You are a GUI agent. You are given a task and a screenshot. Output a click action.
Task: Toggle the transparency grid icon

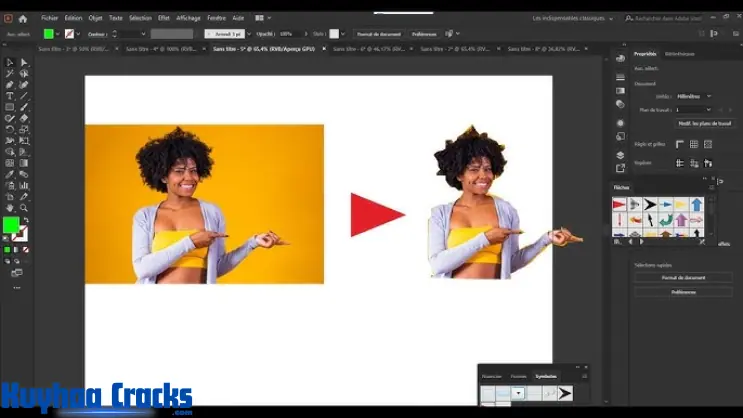(708, 144)
